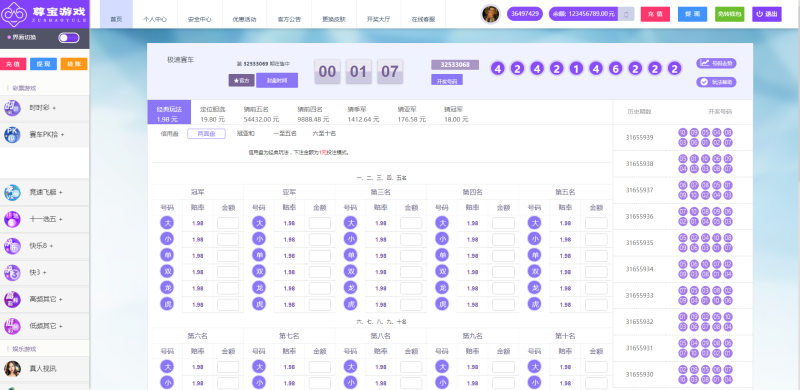Screen dimensions: 800x390
Task: Select 双 ball under 第三名
Action: 351,272
